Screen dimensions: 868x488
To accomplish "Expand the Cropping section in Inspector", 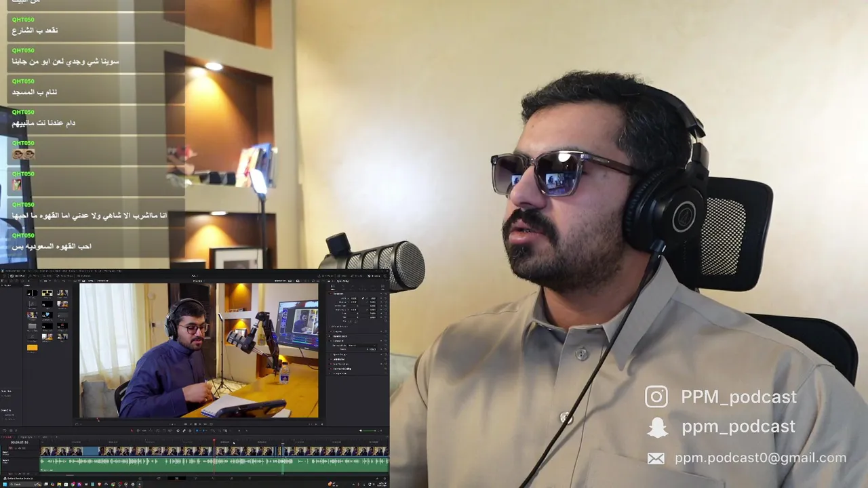I will [338, 331].
